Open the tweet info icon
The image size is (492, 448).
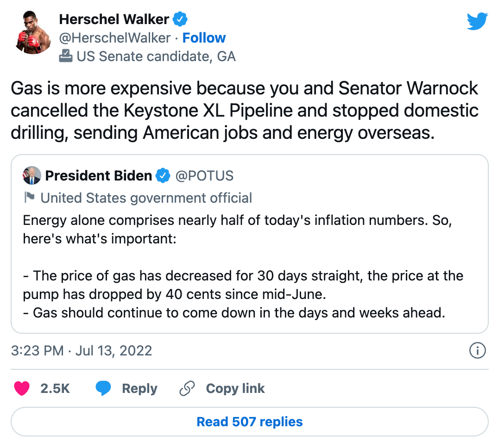(477, 351)
